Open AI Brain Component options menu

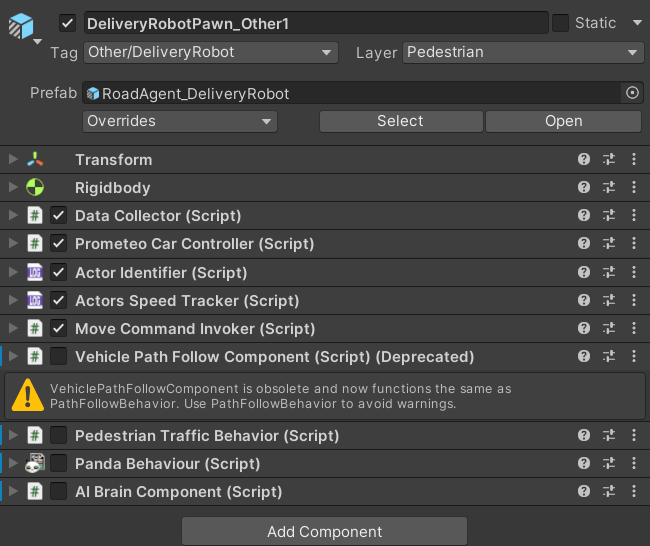click(634, 491)
